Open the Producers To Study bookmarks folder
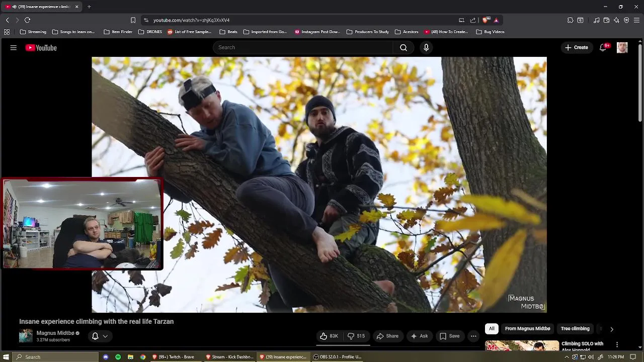Screen dimensions: 644x362 [x=368, y=32]
